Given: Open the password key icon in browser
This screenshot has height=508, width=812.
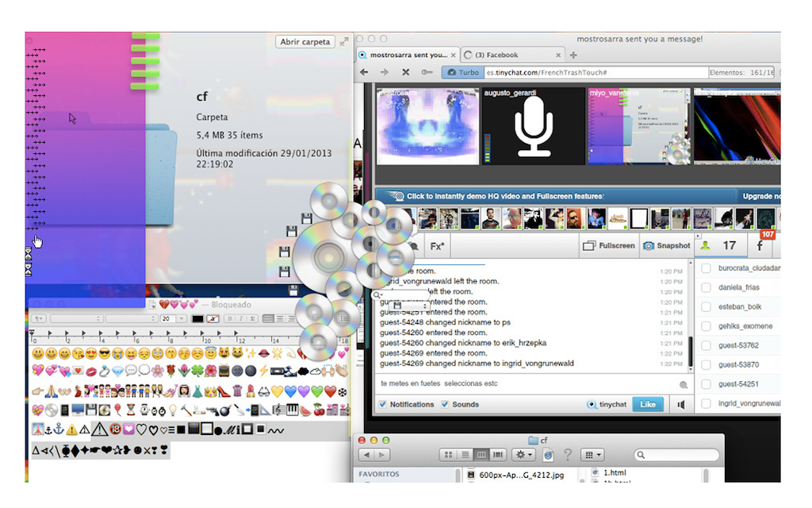Looking at the screenshot, I should click(427, 72).
